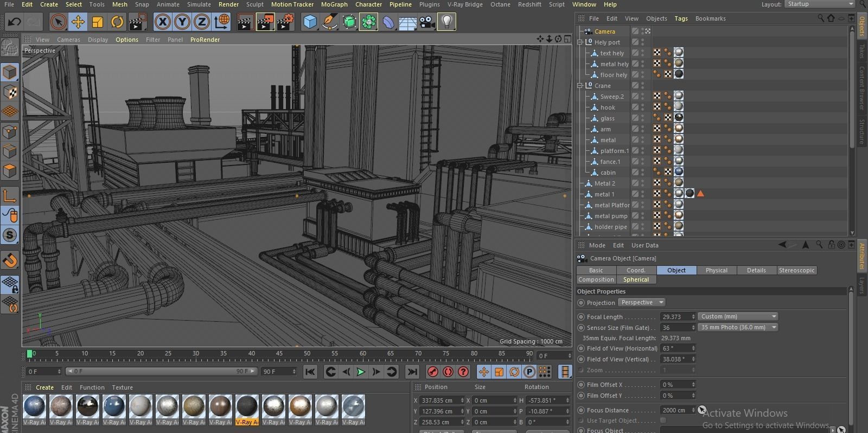Open viewport Cameras menu

(68, 40)
